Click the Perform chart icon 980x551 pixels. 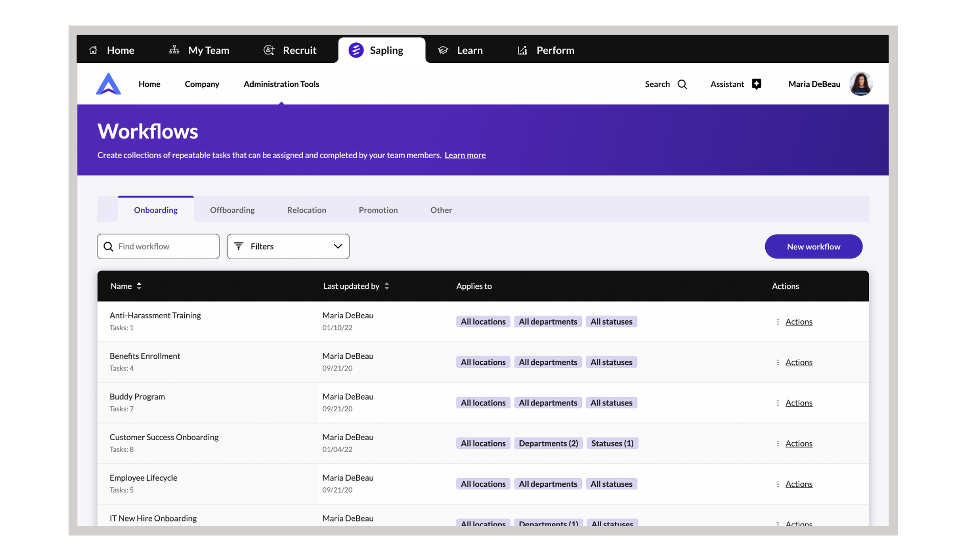pos(522,50)
